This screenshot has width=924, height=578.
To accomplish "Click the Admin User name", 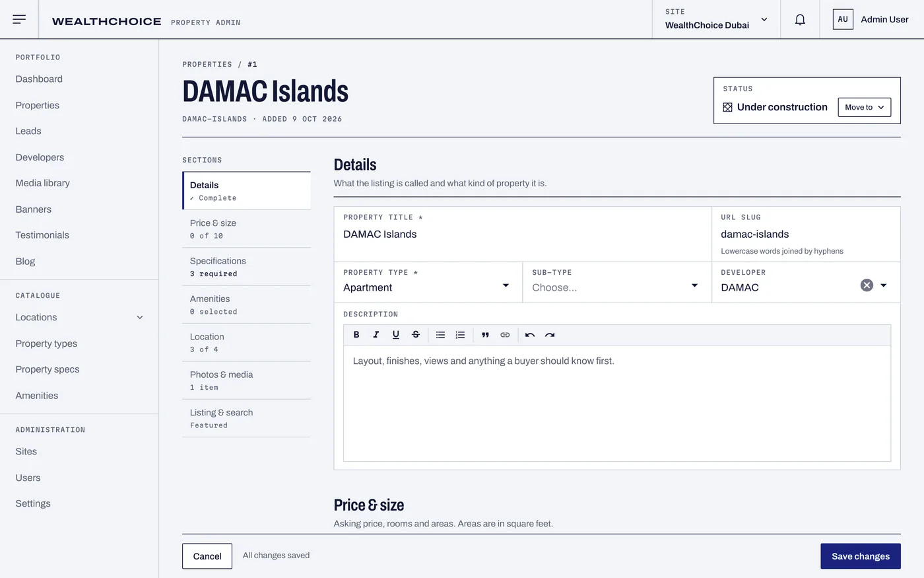I will point(884,19).
